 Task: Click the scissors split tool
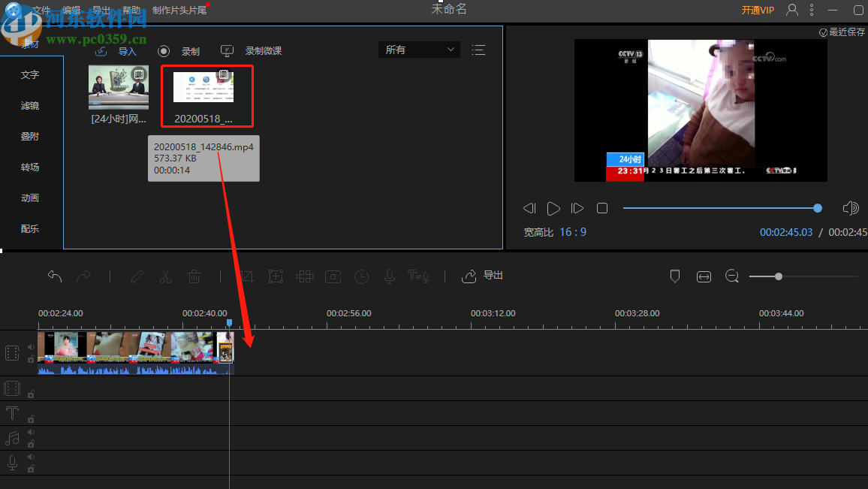pos(165,276)
